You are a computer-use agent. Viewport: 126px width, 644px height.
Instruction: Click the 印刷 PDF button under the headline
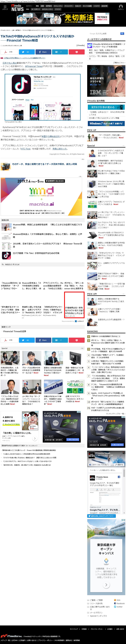9,52
